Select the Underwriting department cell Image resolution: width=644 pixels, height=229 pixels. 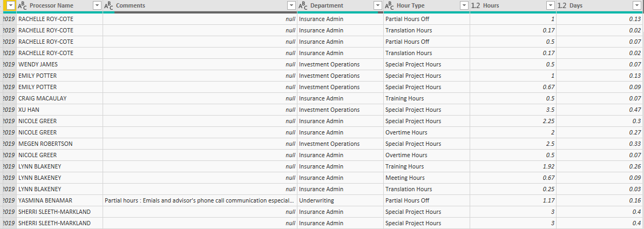[x=340, y=200]
